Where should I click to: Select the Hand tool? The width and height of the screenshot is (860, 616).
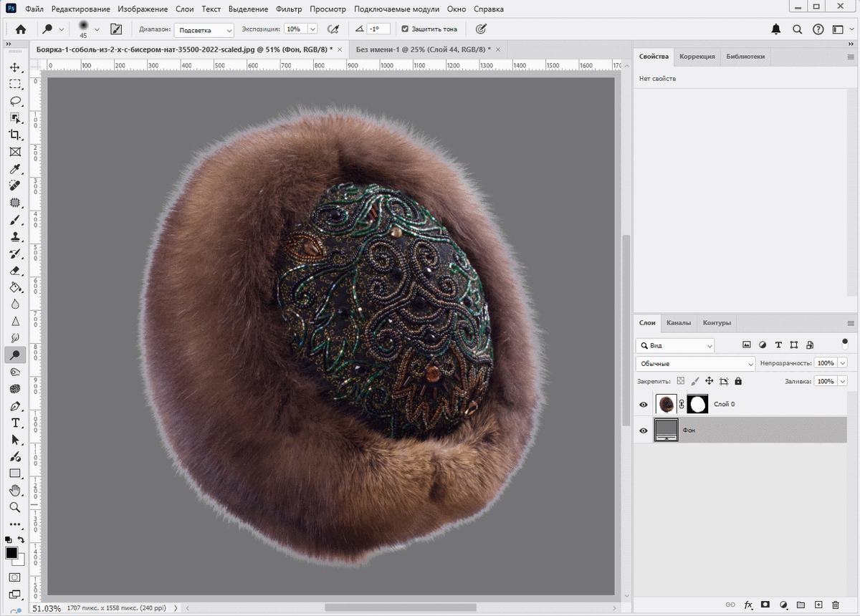15,490
